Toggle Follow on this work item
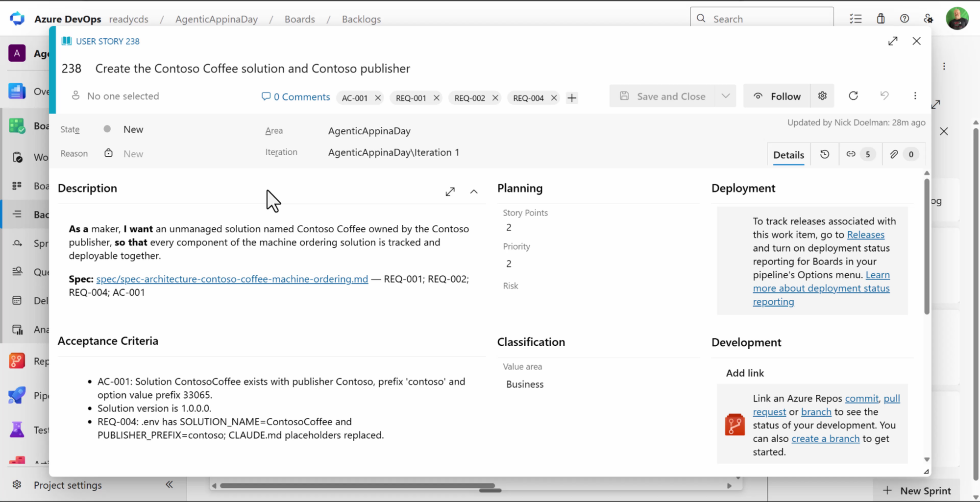The width and height of the screenshot is (980, 502). pos(777,96)
